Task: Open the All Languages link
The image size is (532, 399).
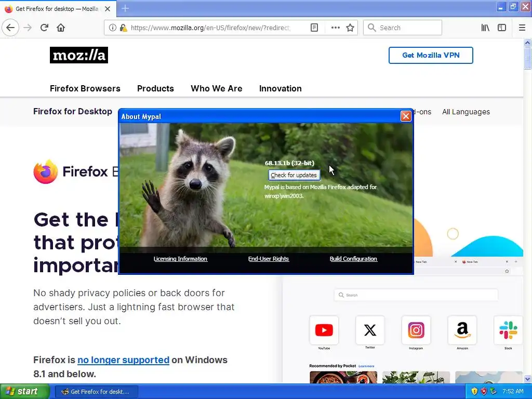Action: [x=466, y=112]
